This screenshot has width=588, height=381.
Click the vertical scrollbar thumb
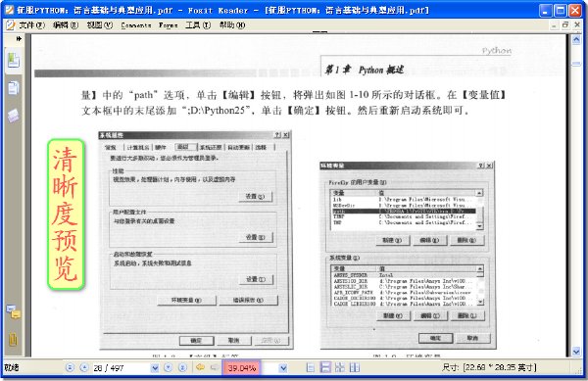576,64
